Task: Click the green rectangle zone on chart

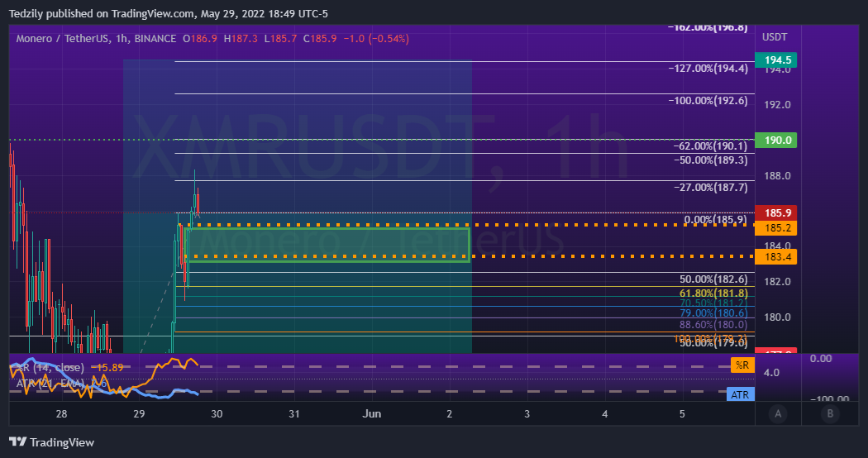Action: coord(329,244)
